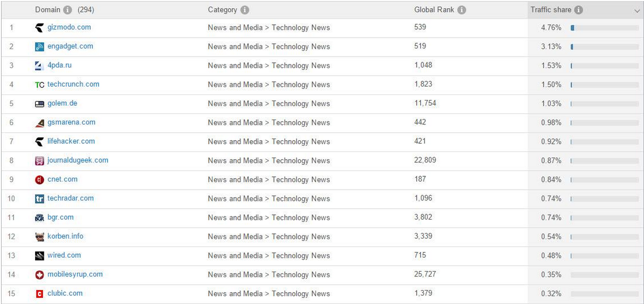Click the gizmodo.com traffic share bar
Image resolution: width=644 pixels, height=304 pixels.
[x=604, y=28]
